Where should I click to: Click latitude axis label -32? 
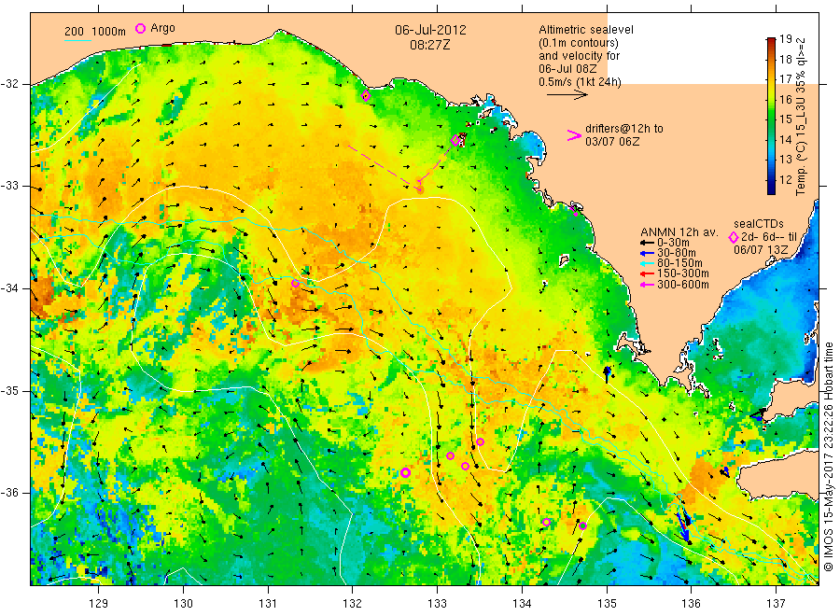click(9, 84)
